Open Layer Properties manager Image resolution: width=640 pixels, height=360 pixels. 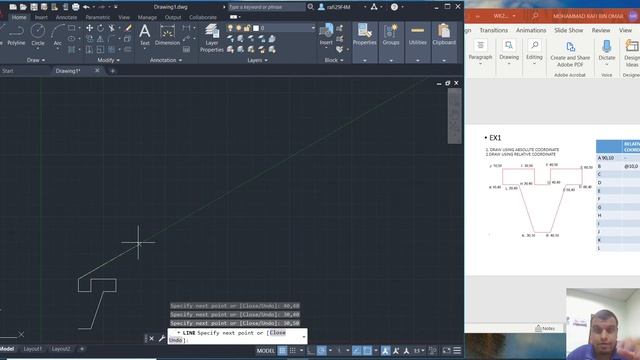211,38
